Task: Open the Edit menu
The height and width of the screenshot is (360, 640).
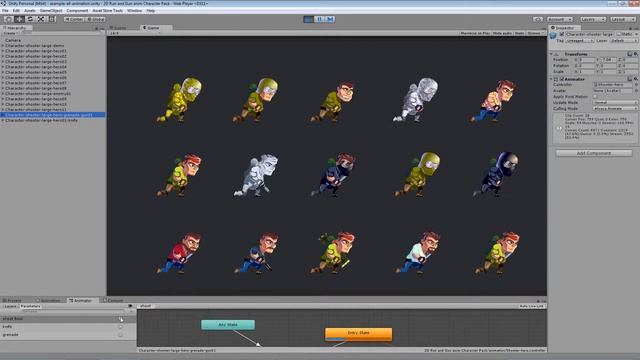Action: pyautogui.click(x=16, y=11)
